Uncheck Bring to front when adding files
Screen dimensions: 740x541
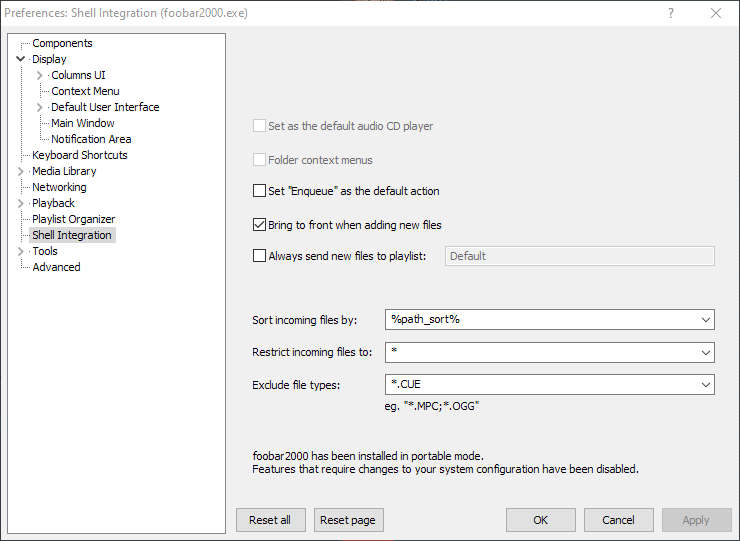click(x=260, y=225)
